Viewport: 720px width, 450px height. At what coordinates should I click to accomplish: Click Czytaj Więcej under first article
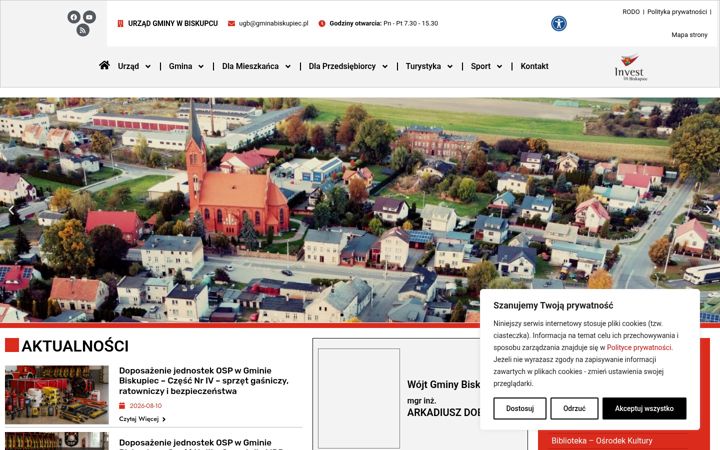pyautogui.click(x=139, y=419)
